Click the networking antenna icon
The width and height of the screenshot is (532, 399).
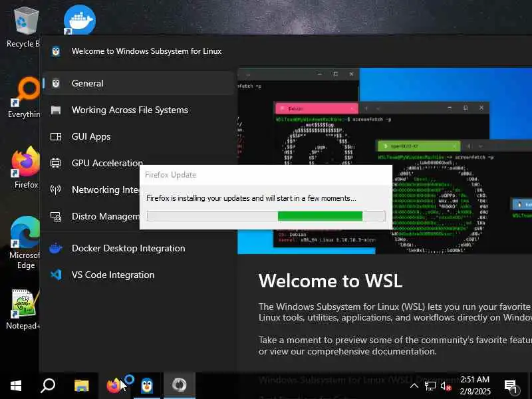click(x=56, y=190)
